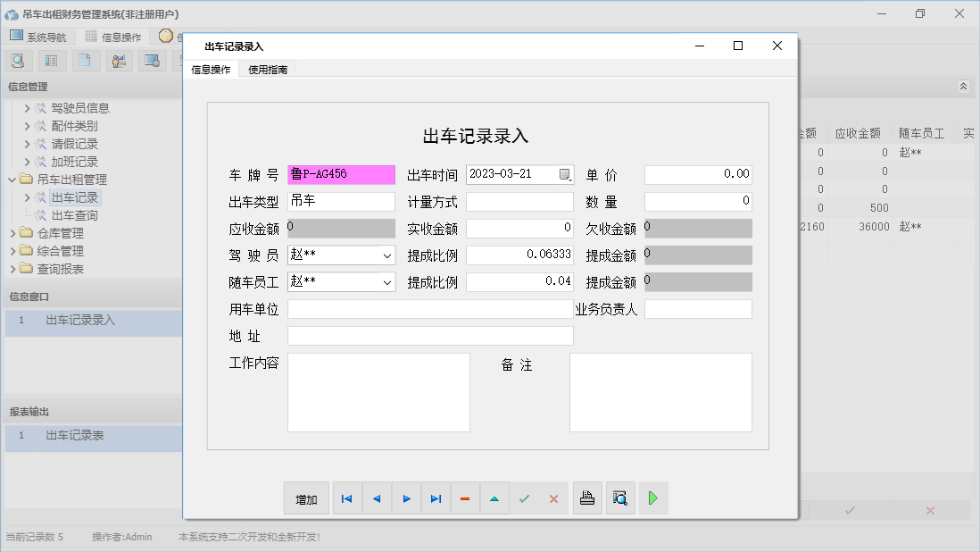
Task: Jump to the first record
Action: 346,498
